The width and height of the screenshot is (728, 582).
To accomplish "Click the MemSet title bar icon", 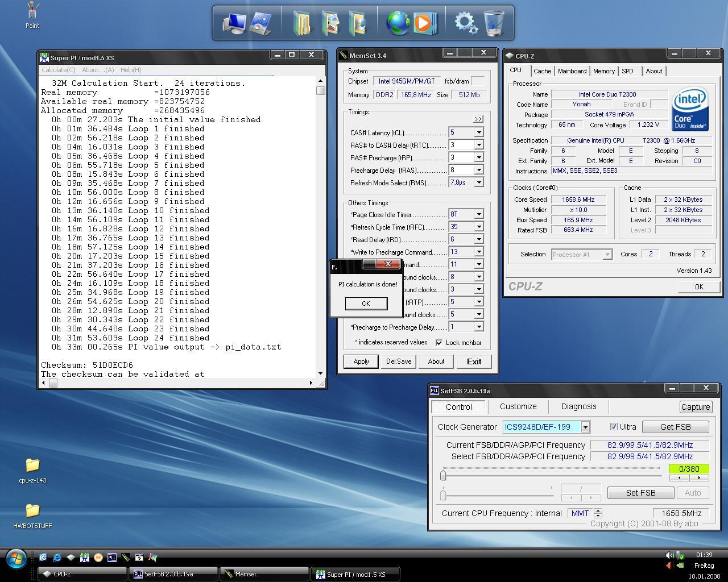I will pyautogui.click(x=343, y=55).
